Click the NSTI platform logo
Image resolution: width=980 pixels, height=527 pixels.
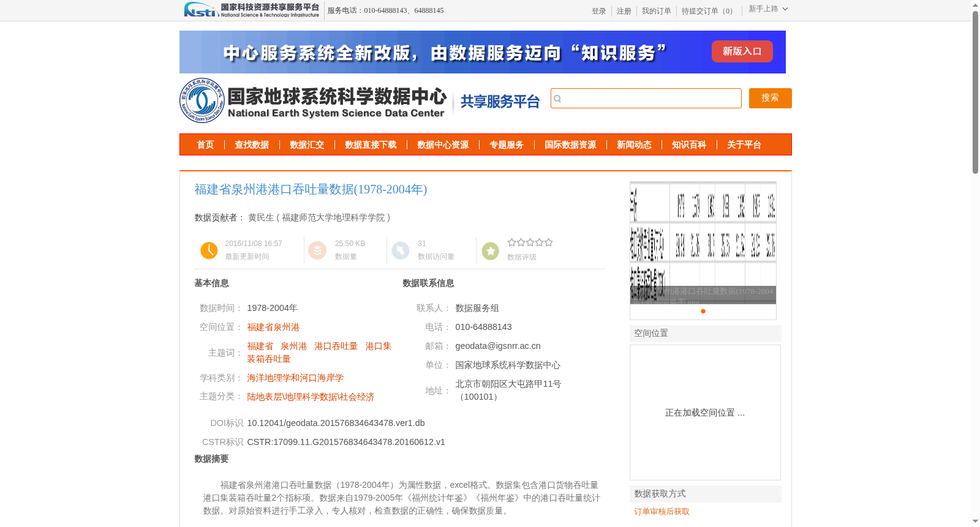coord(251,10)
